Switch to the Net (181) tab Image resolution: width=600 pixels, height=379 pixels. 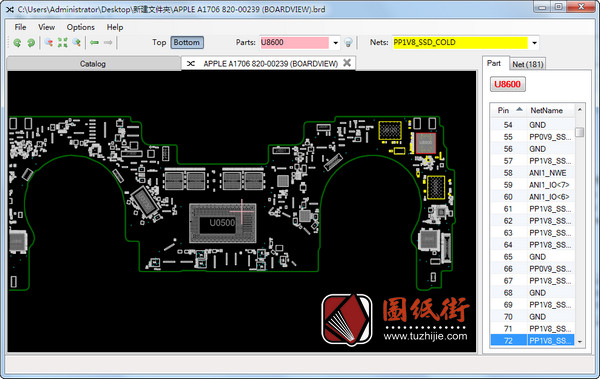tap(528, 64)
